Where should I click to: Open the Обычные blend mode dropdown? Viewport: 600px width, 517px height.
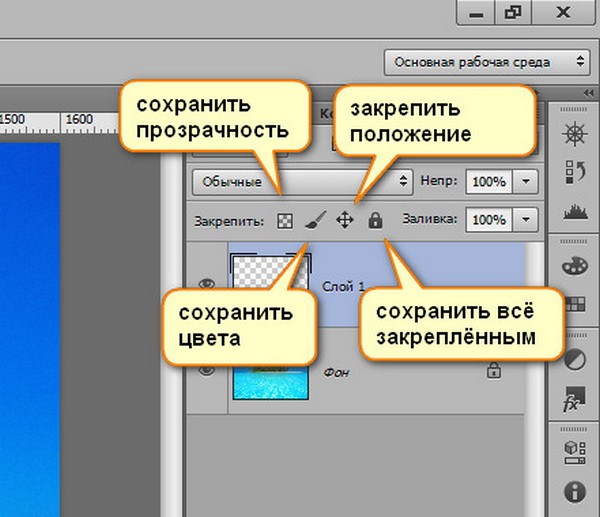(x=300, y=182)
